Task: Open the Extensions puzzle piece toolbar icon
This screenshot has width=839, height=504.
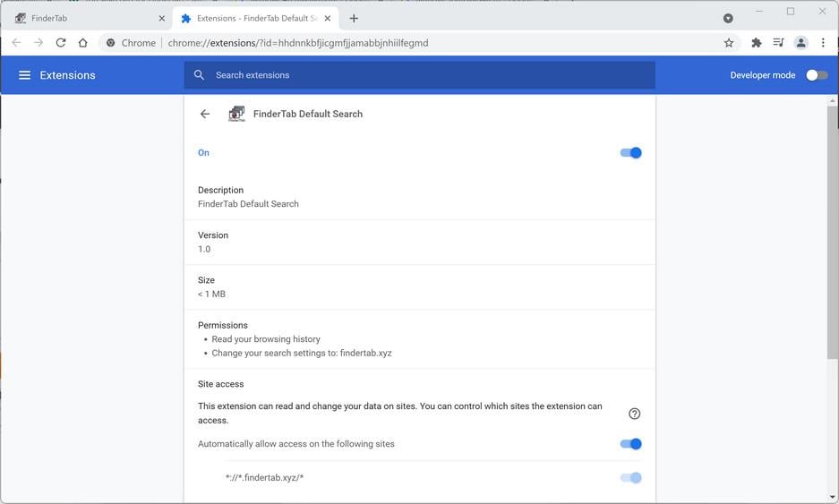Action: [x=757, y=43]
